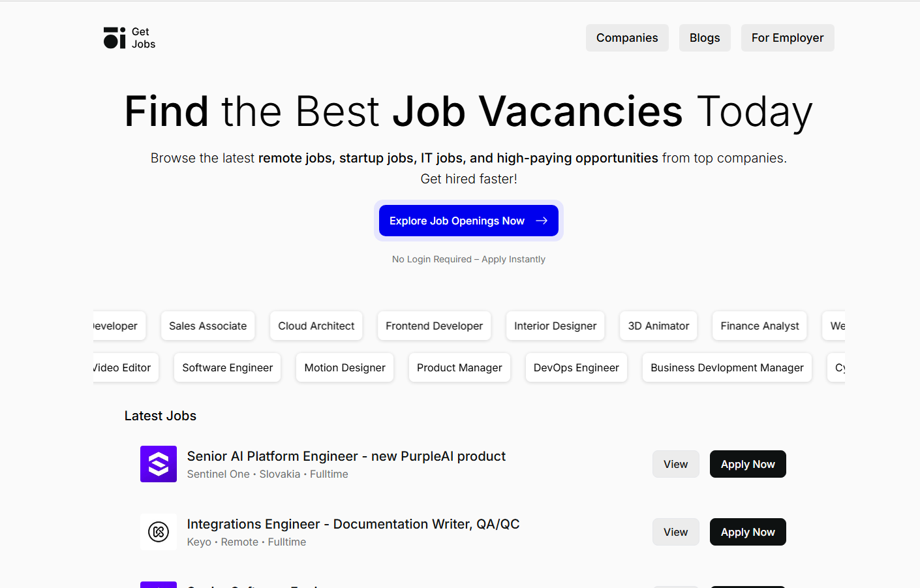Viewport: 920px width, 588px height.
Task: Choose the Software Engineer tag
Action: click(228, 367)
